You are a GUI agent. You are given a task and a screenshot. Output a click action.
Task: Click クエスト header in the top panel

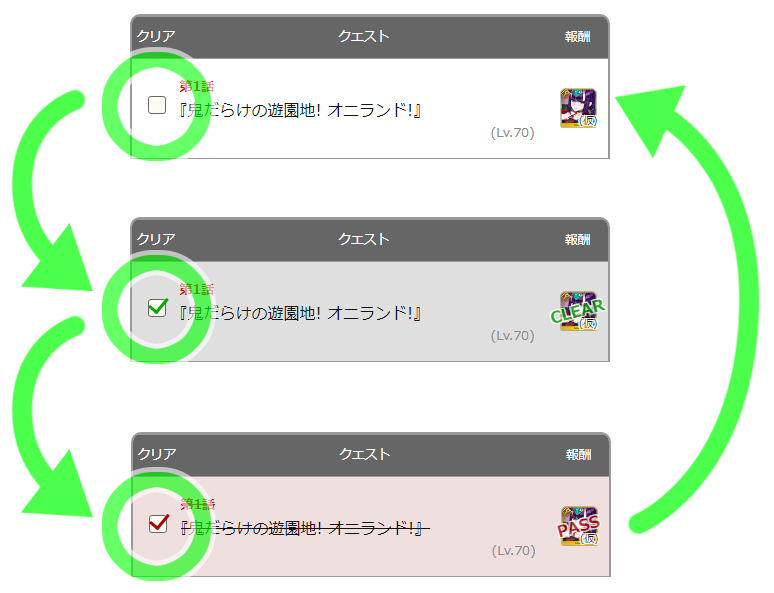[x=364, y=36]
